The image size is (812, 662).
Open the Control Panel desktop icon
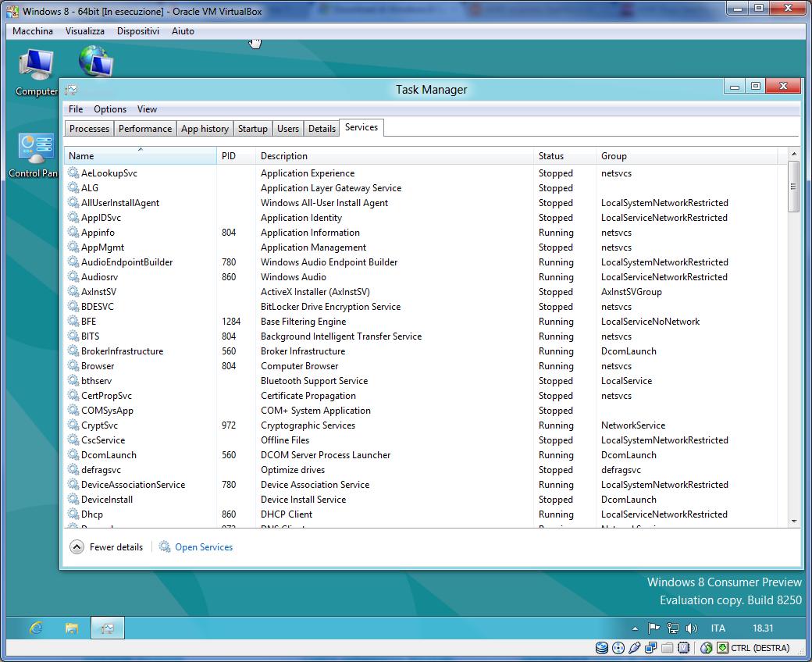tap(34, 155)
